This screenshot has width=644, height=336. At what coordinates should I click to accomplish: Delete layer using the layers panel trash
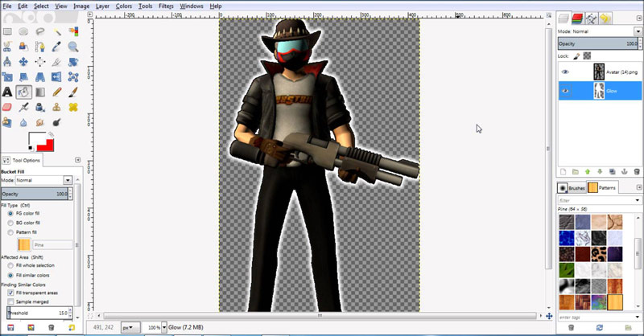point(637,171)
